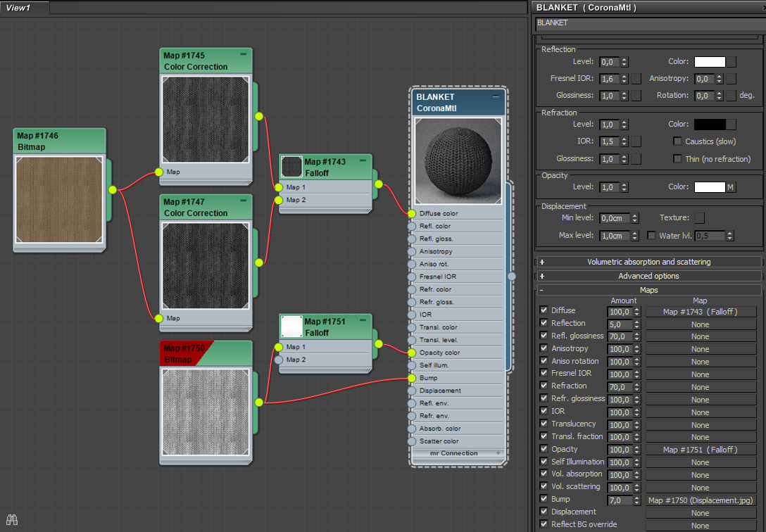766x532 pixels.
Task: Click the BLANKET sphere preview thumbnail
Action: pos(458,161)
